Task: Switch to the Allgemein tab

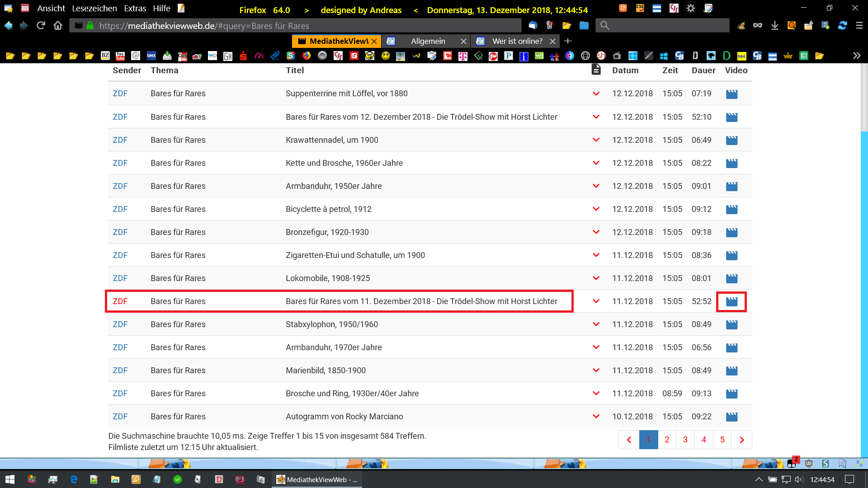Action: [428, 41]
